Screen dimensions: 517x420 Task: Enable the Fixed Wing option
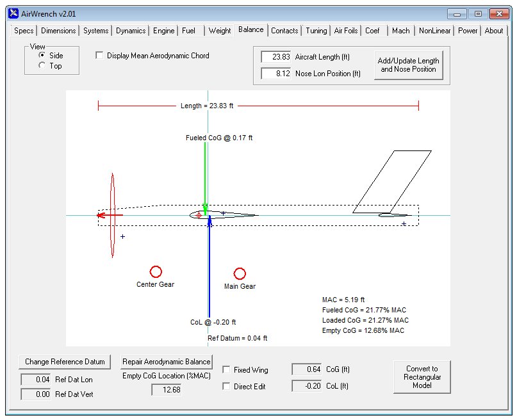click(227, 370)
